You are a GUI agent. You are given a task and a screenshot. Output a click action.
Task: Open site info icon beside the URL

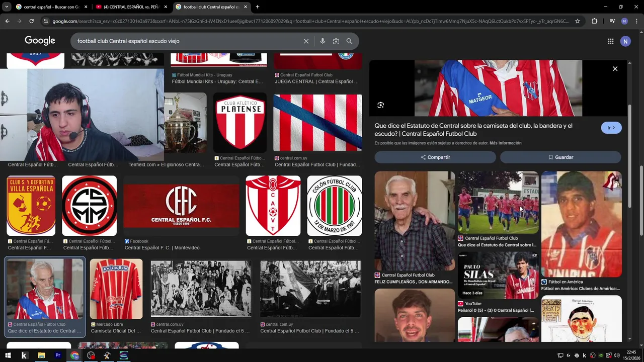click(46, 21)
